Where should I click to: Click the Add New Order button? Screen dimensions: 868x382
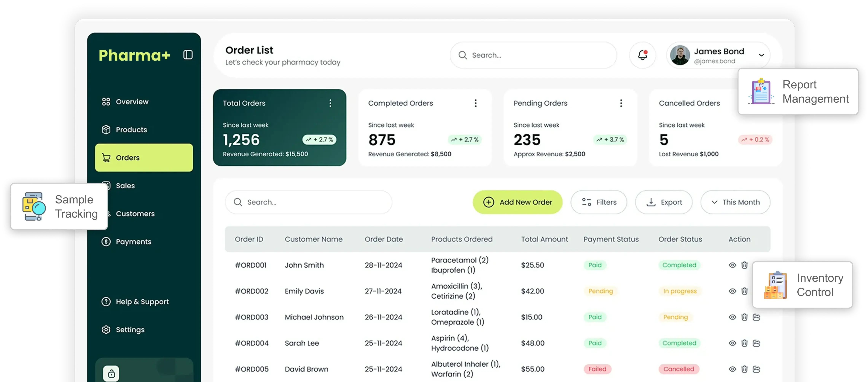(517, 202)
